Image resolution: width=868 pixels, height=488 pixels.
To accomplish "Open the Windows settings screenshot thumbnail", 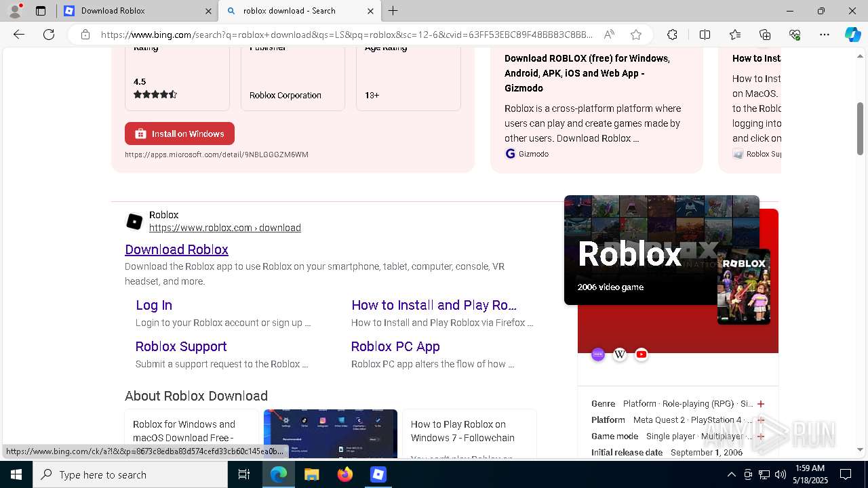I will [330, 434].
